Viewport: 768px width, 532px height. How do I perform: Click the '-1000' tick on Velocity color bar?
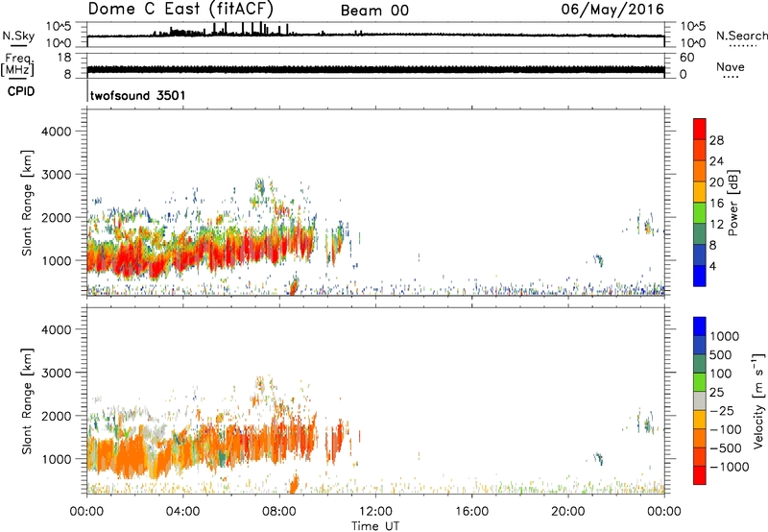coord(729,467)
